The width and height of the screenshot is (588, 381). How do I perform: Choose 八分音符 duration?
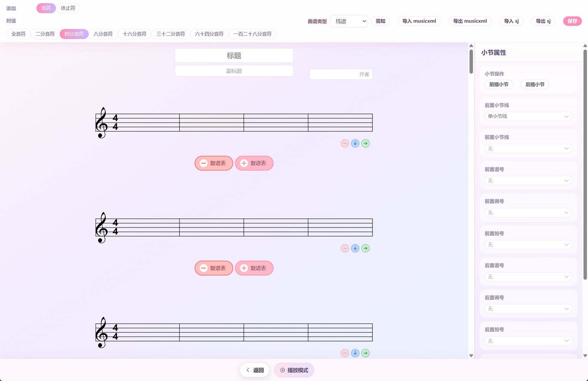tap(103, 34)
